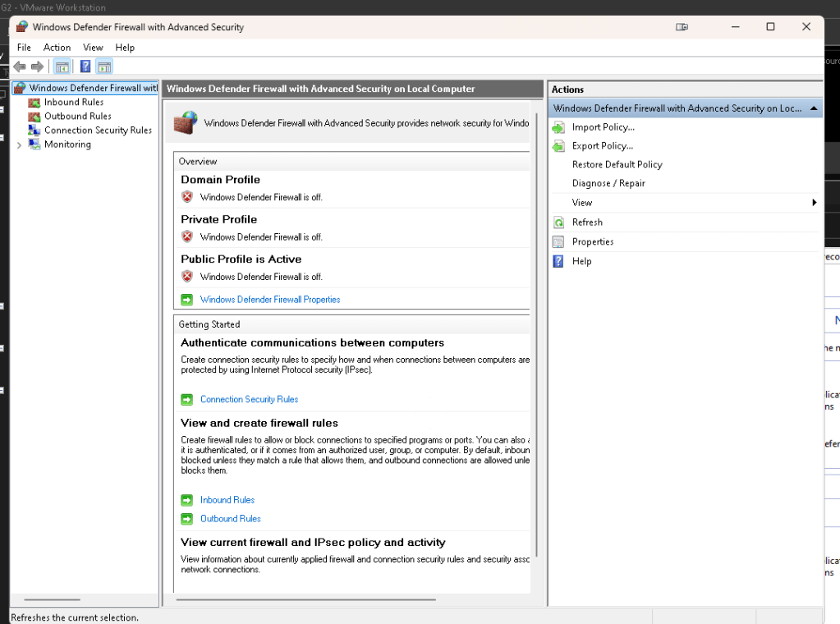This screenshot has height=624, width=840.
Task: Open the Outbound Rules link under Getting Started
Action: pos(231,518)
